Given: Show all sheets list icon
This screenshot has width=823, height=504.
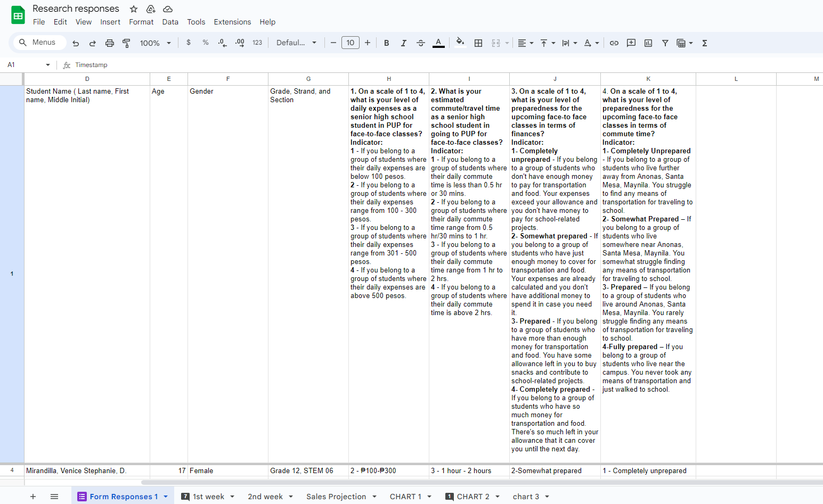Looking at the screenshot, I should pyautogui.click(x=54, y=497).
